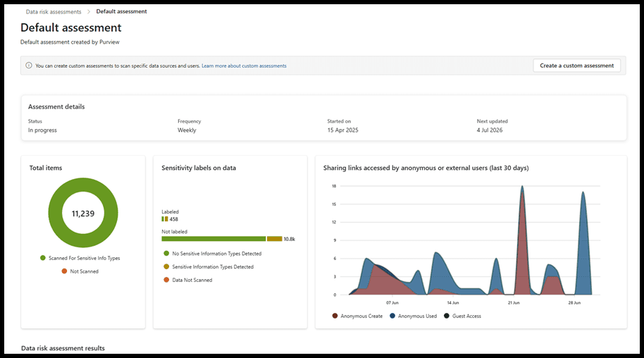Viewport: 644px width, 358px height.
Task: Click the Labeled 458 bar
Action: (x=165, y=219)
